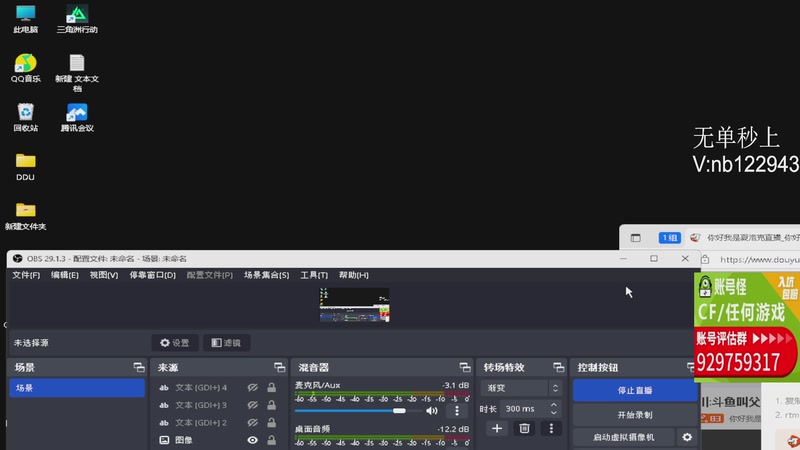Select the DDU folder on desktop

pos(26,167)
